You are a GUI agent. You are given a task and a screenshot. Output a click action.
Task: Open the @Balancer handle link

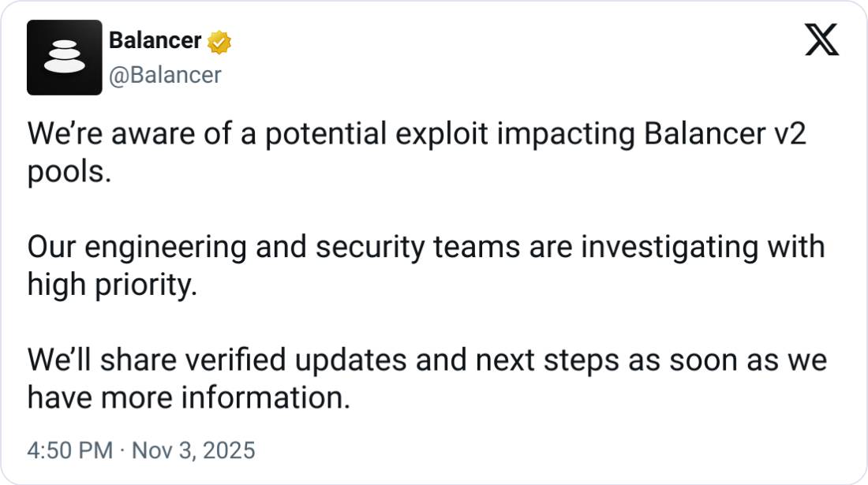164,75
